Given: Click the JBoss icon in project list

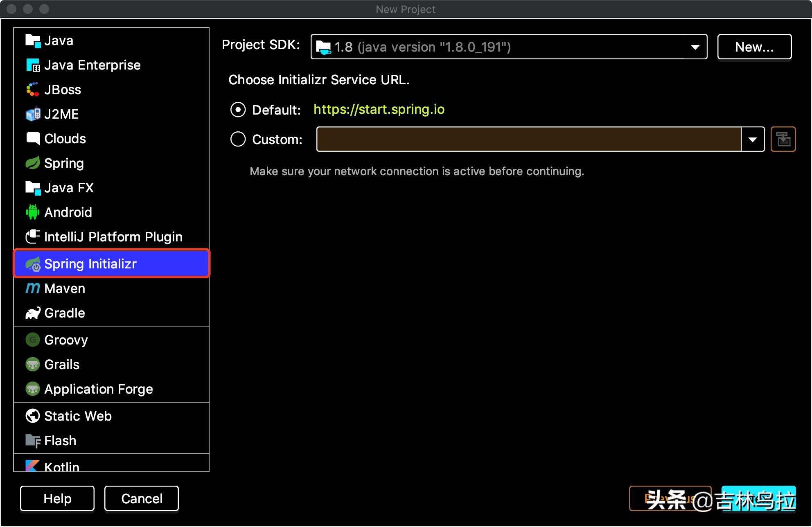Looking at the screenshot, I should 32,90.
